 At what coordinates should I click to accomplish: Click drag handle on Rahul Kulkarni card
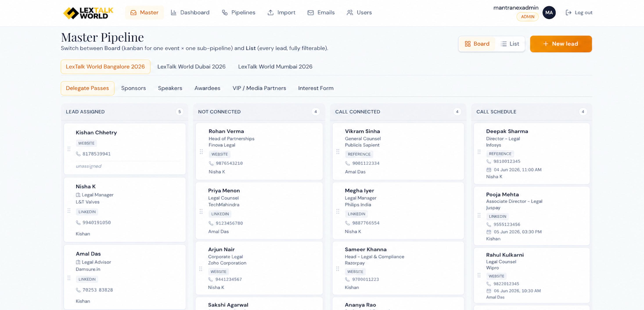479,275
